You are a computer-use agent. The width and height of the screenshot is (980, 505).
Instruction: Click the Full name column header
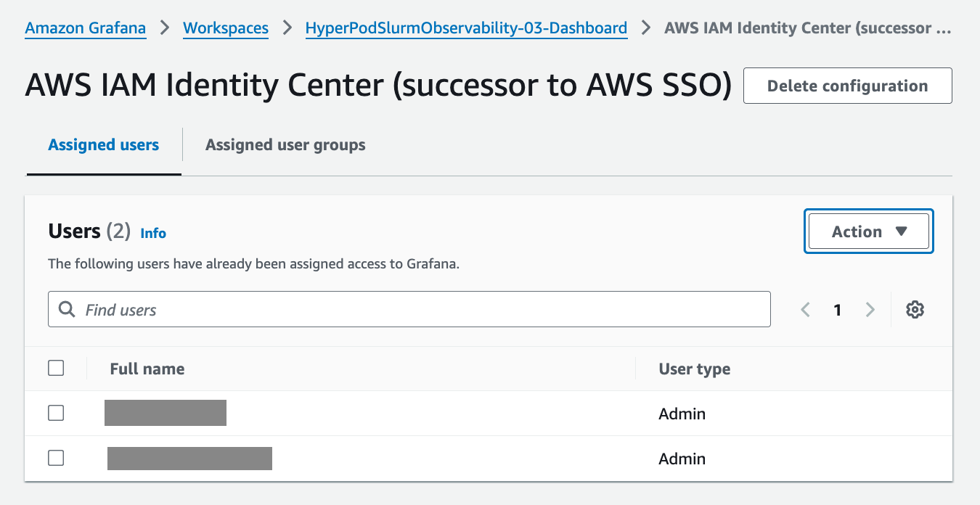click(147, 369)
